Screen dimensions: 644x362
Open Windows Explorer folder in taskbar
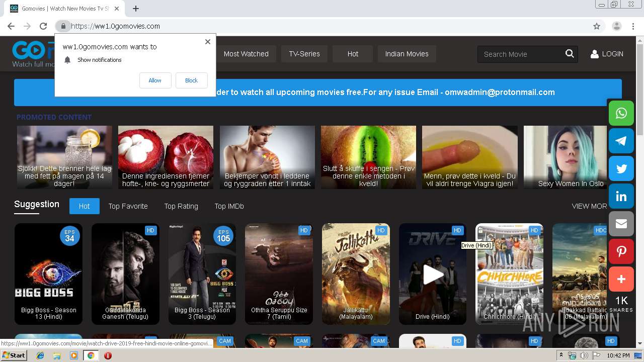[57, 355]
